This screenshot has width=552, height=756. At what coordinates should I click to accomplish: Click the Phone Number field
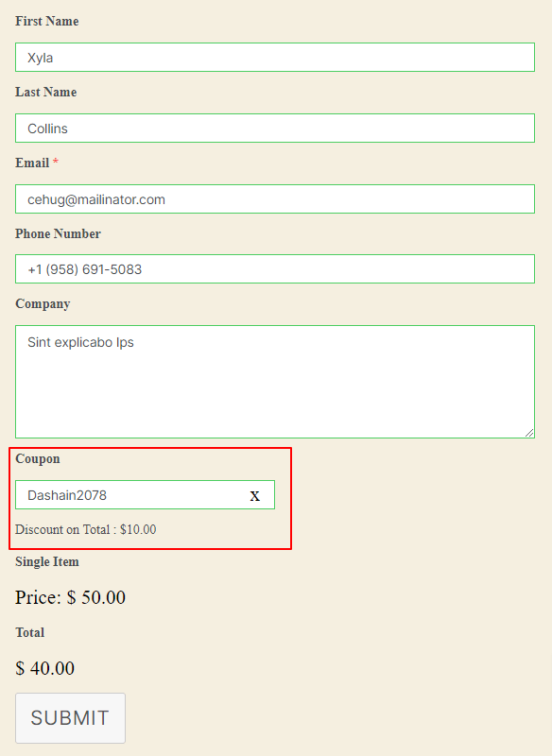tap(274, 268)
